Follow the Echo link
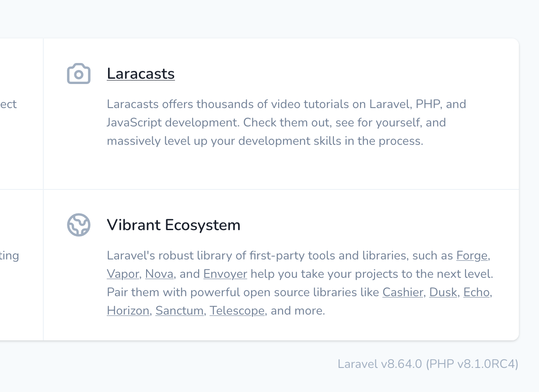Screen dimensions: 539x392 pyautogui.click(x=476, y=293)
